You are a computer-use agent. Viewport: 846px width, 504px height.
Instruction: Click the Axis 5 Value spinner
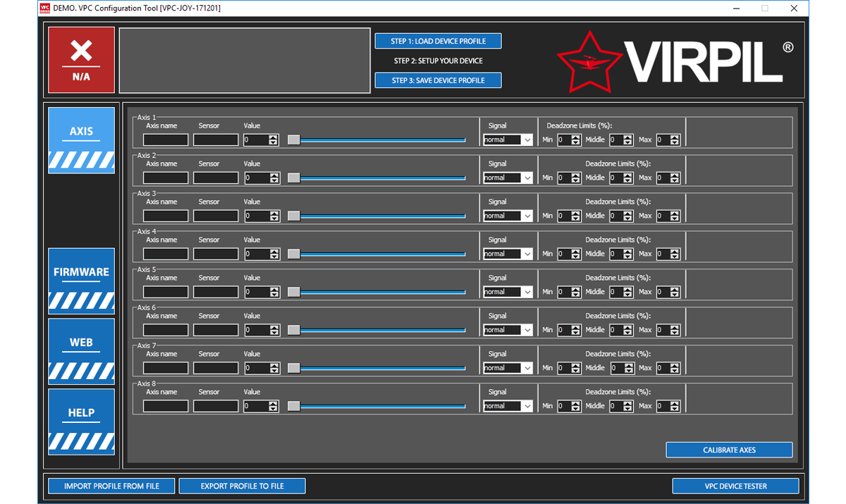262,292
